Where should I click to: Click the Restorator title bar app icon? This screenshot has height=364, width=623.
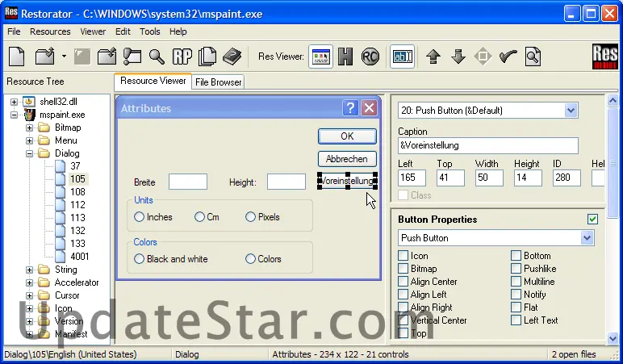pyautogui.click(x=10, y=13)
